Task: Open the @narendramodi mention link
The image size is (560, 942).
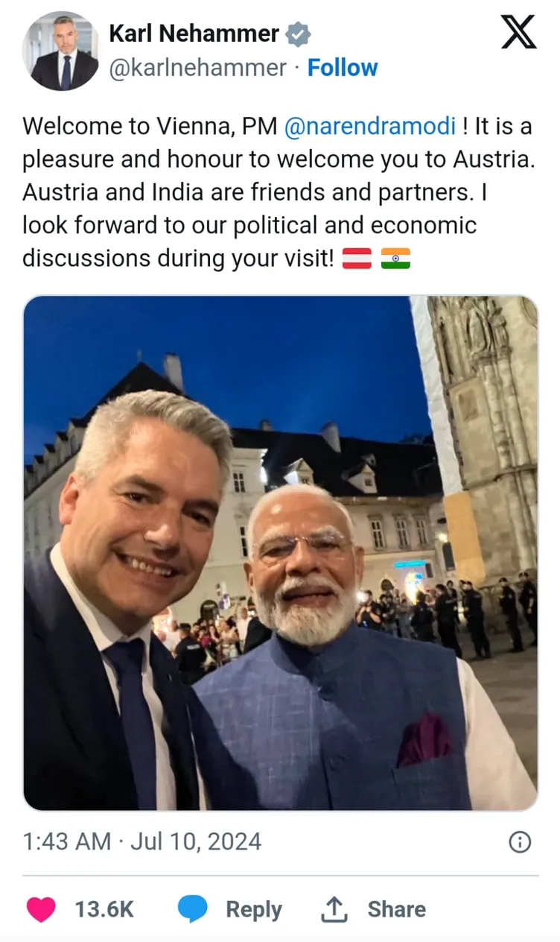Action: [369, 126]
